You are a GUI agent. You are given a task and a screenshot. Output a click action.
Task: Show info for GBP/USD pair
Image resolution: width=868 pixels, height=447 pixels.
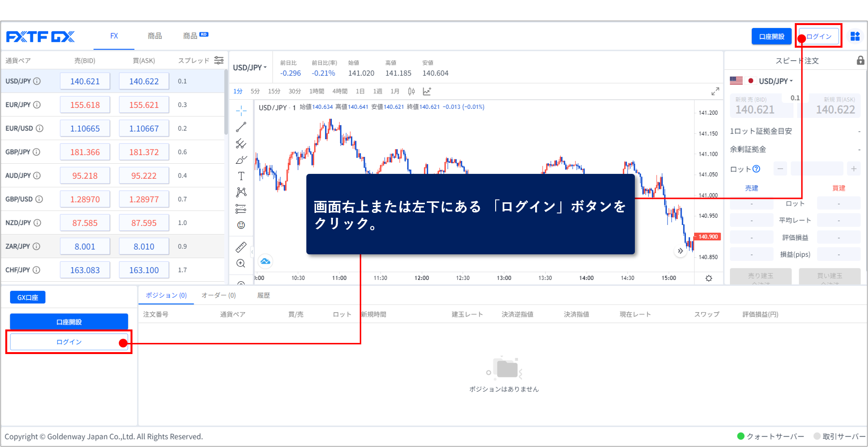coord(39,199)
